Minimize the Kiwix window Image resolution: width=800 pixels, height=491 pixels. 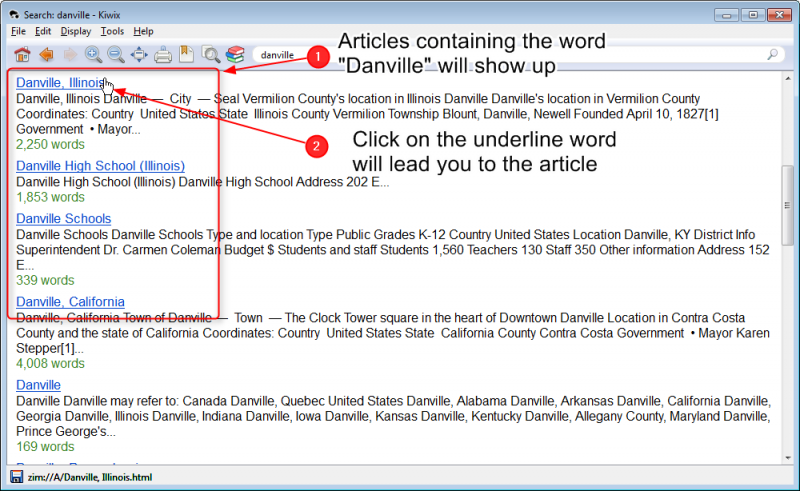[726, 15]
